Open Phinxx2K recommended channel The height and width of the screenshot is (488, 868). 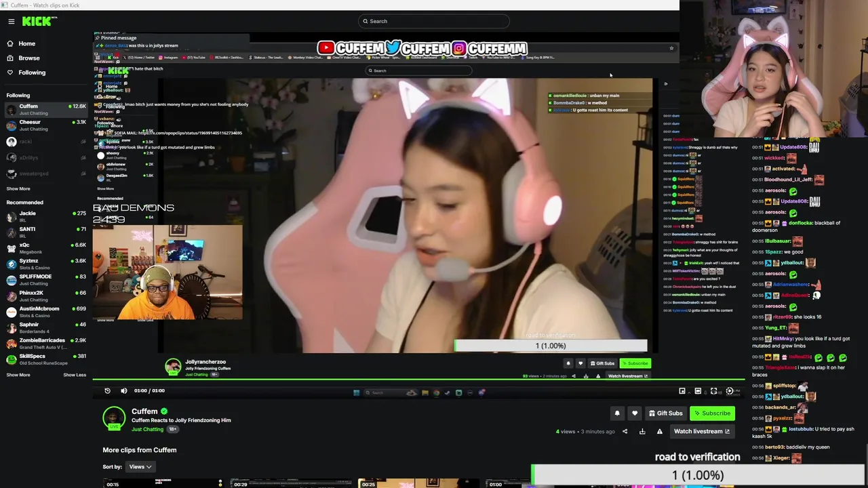tap(46, 296)
